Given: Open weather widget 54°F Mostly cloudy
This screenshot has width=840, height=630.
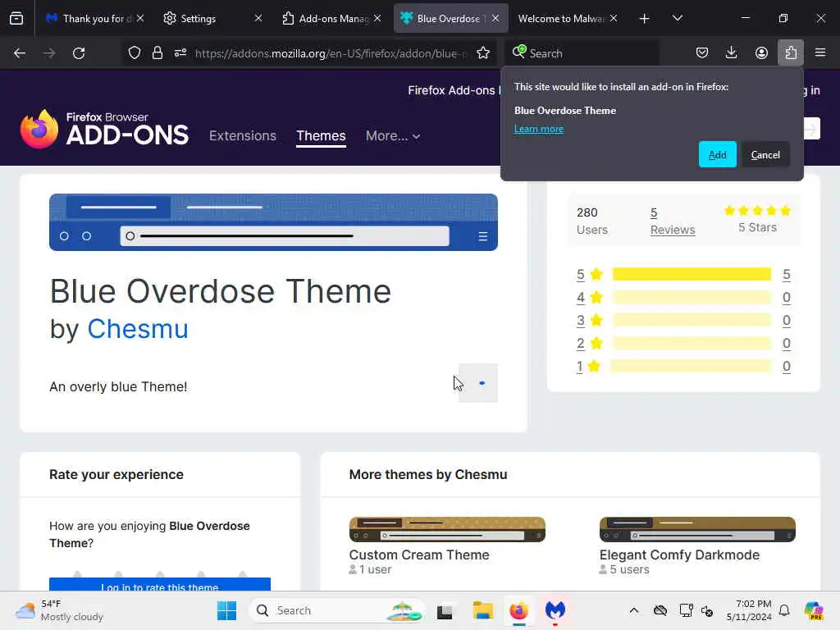Looking at the screenshot, I should tap(59, 610).
